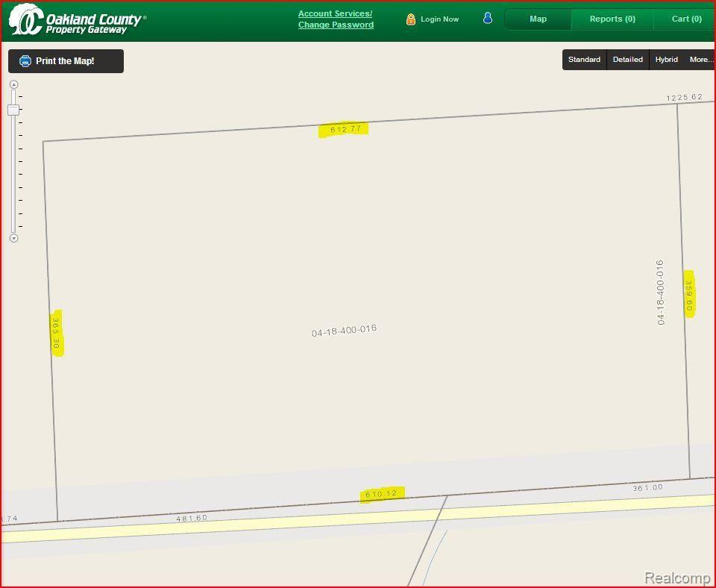Click the printer icon in Print the Map
Viewport: 716px width, 588px height.
point(25,60)
